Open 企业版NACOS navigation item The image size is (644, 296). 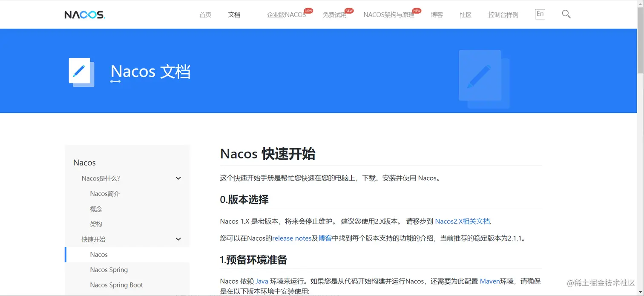(x=286, y=14)
